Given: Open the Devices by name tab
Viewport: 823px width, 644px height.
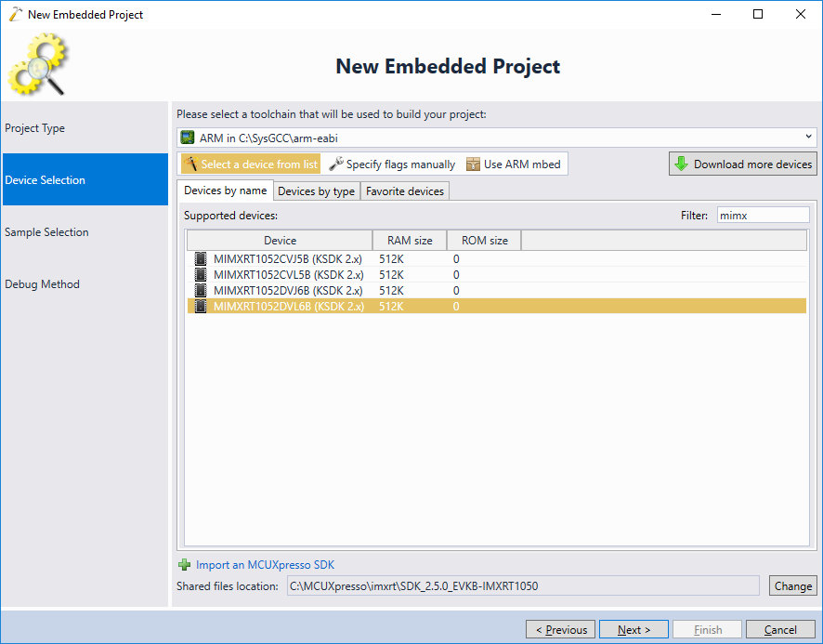Looking at the screenshot, I should [225, 191].
